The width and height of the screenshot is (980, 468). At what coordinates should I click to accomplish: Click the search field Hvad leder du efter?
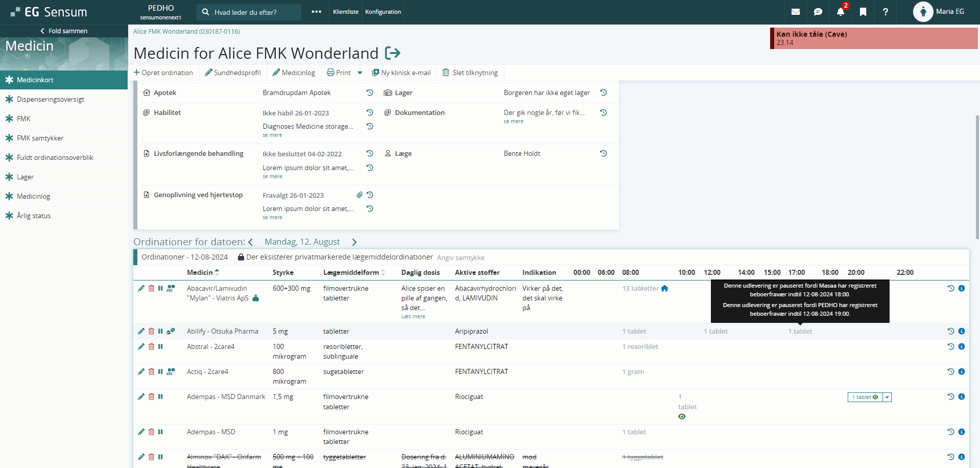coord(249,12)
